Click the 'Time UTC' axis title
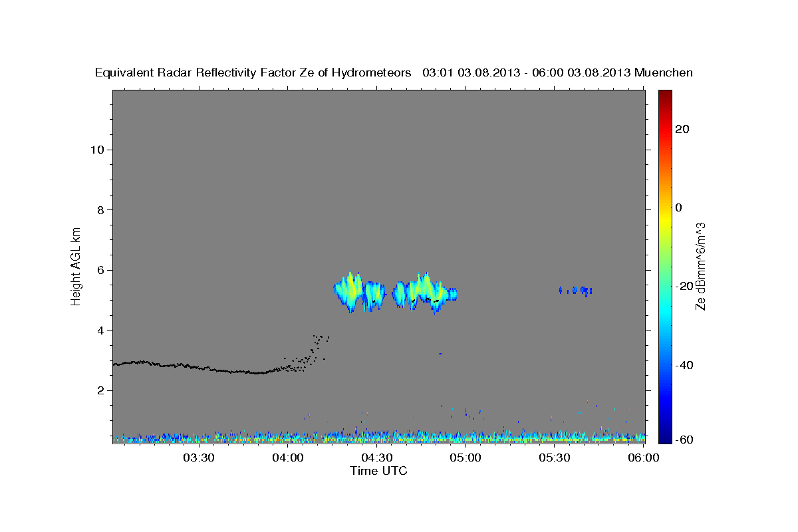 [x=378, y=471]
